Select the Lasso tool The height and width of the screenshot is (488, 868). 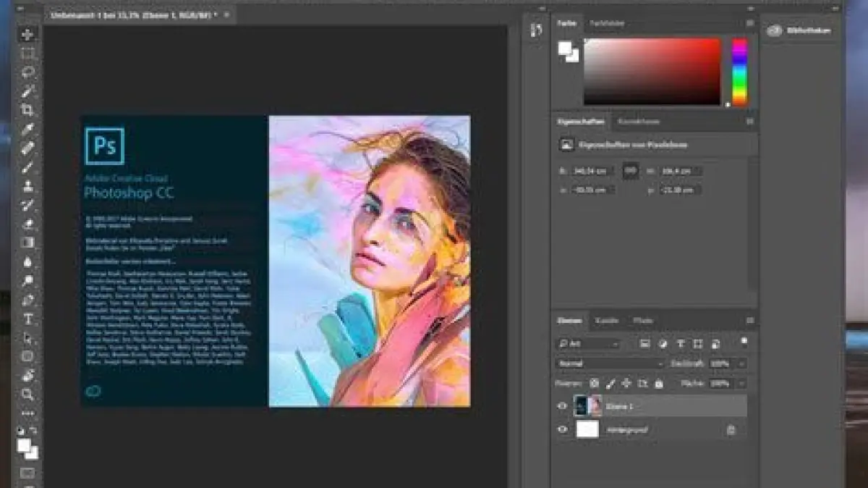[x=27, y=72]
